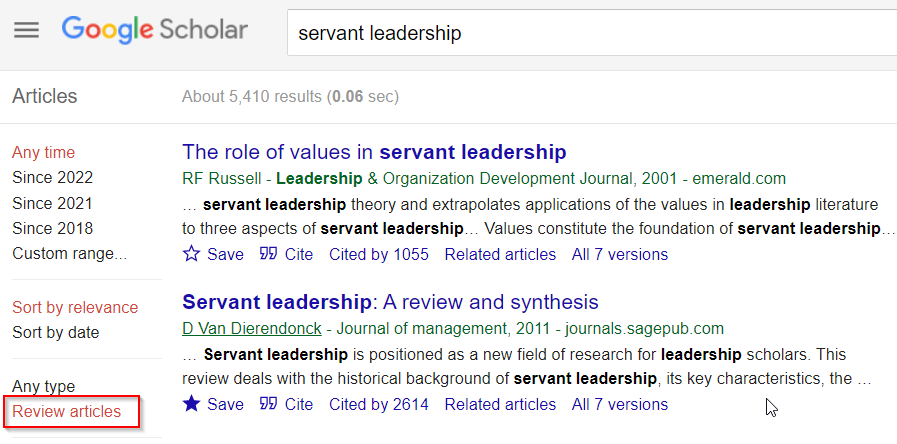Viewport: 897px width, 444px height.
Task: Click into the servant leadership search box
Action: click(x=592, y=33)
